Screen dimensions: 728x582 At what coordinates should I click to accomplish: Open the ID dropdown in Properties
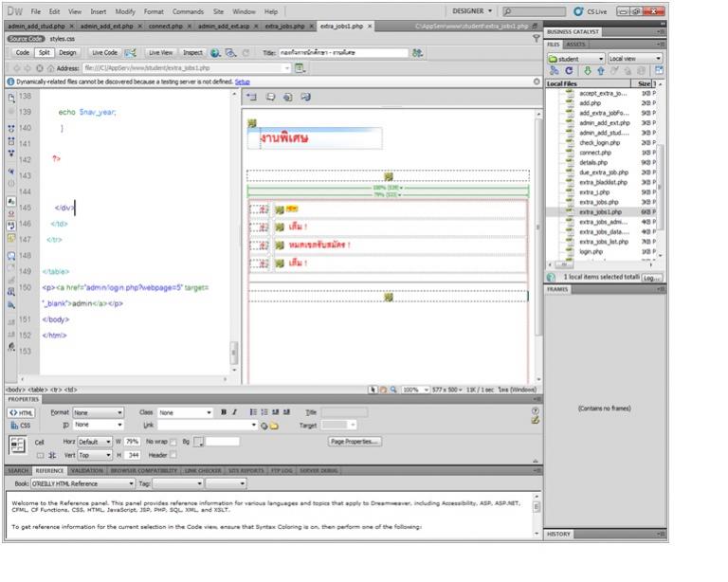click(98, 425)
